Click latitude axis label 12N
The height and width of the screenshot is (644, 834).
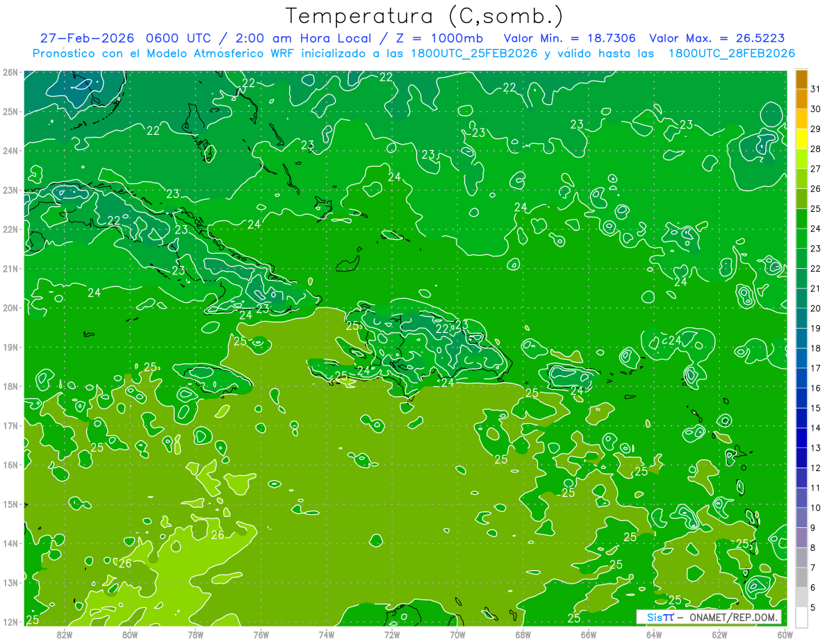[10, 622]
